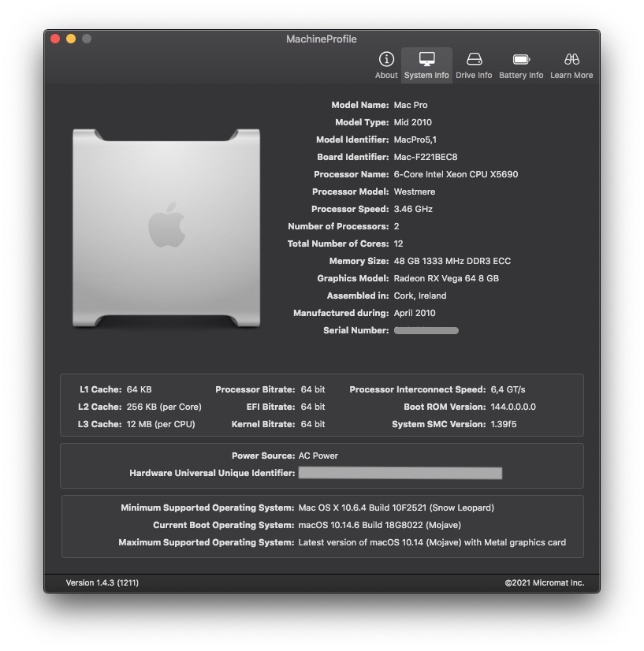Click the redacted Serial Number value
This screenshot has height=651, width=644.
pos(426,331)
